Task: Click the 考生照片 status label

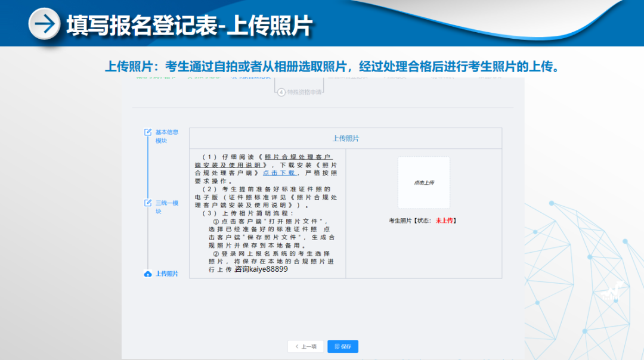Action: click(x=423, y=221)
